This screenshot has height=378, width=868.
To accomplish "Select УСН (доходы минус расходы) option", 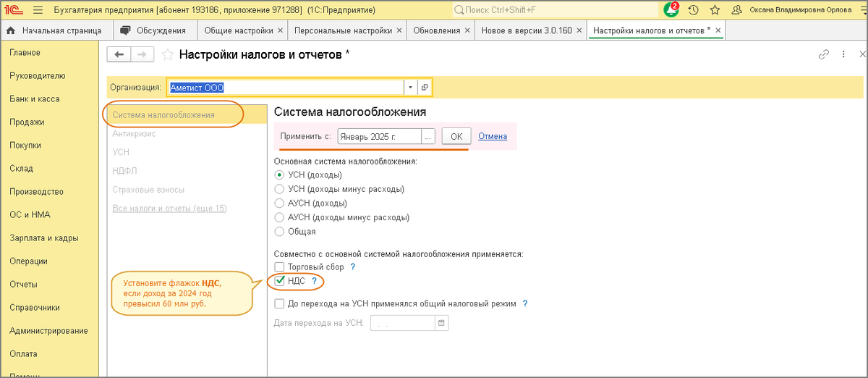I will [x=279, y=189].
